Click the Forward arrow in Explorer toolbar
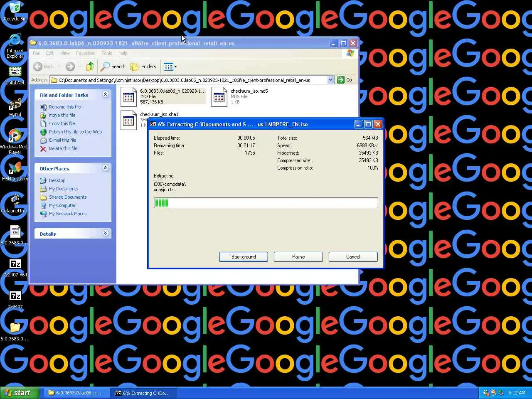This screenshot has height=399, width=532. (70, 66)
